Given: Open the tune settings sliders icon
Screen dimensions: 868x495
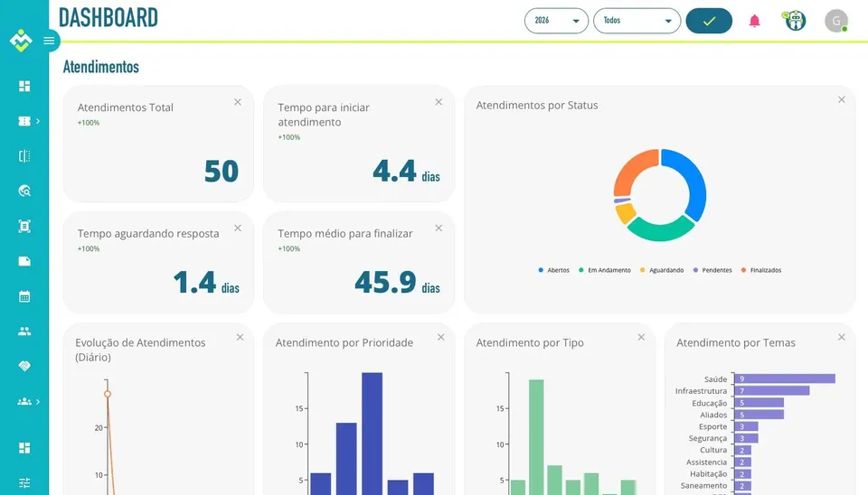Looking at the screenshot, I should click(x=24, y=483).
